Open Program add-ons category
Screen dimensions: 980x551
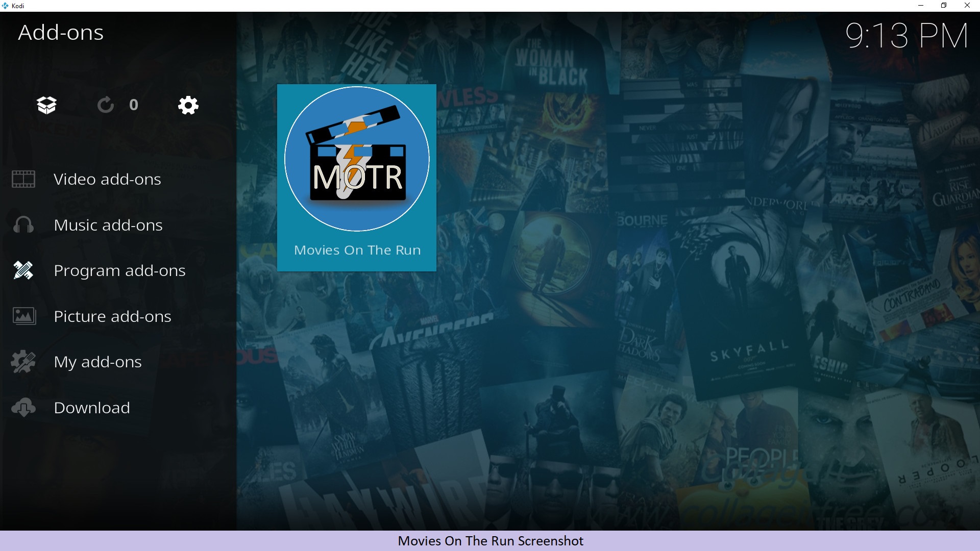pyautogui.click(x=119, y=270)
